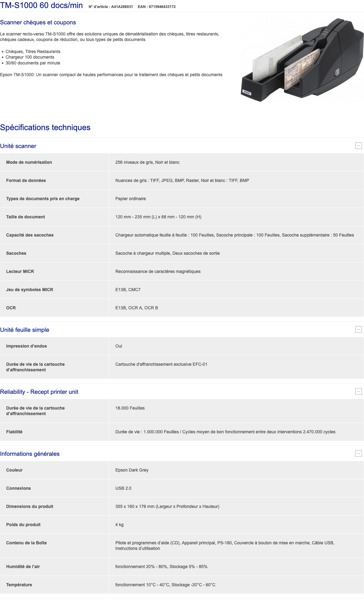
Task: Collapse the Informations générales minus icon
Action: coord(358,453)
